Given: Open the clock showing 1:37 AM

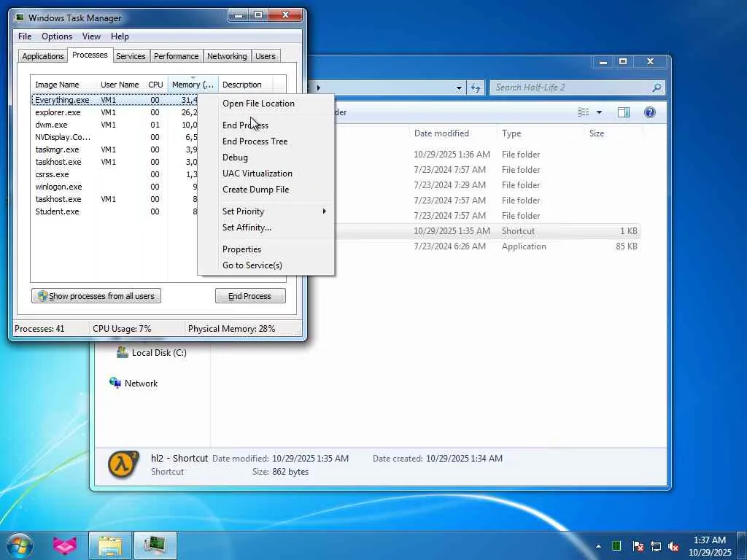Looking at the screenshot, I should click(709, 546).
